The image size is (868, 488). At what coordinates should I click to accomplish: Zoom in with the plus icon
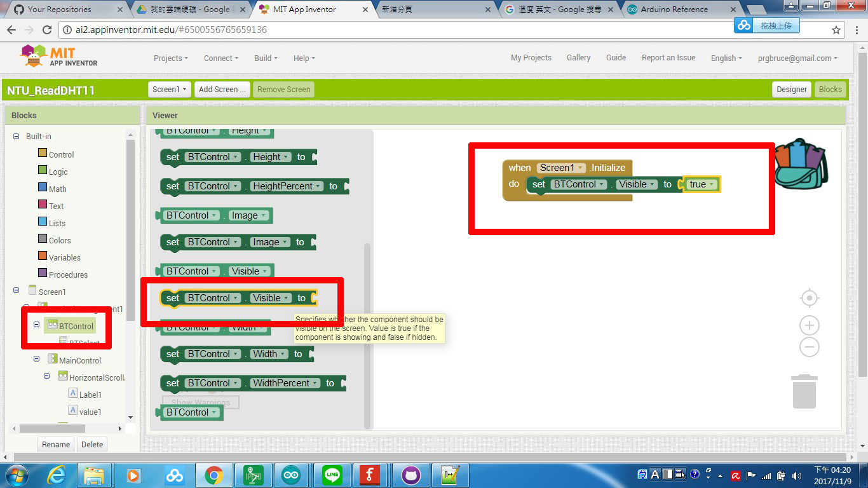(809, 325)
